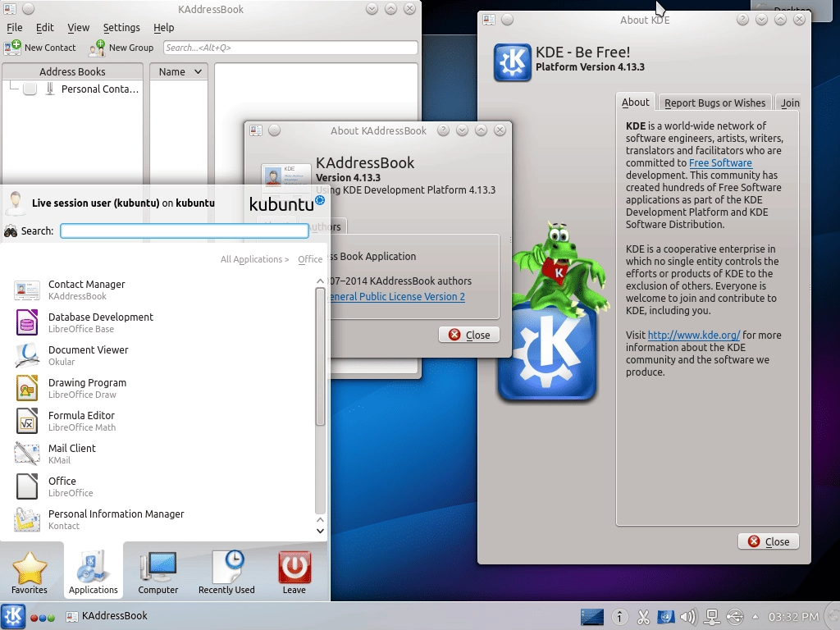Click the scroll down arrow in the launcher list

coord(321,531)
